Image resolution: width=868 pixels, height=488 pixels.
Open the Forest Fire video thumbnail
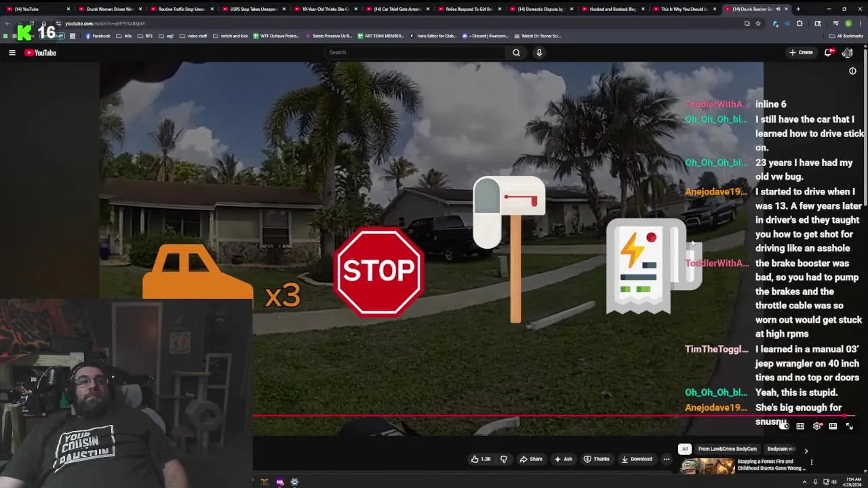[x=707, y=466]
